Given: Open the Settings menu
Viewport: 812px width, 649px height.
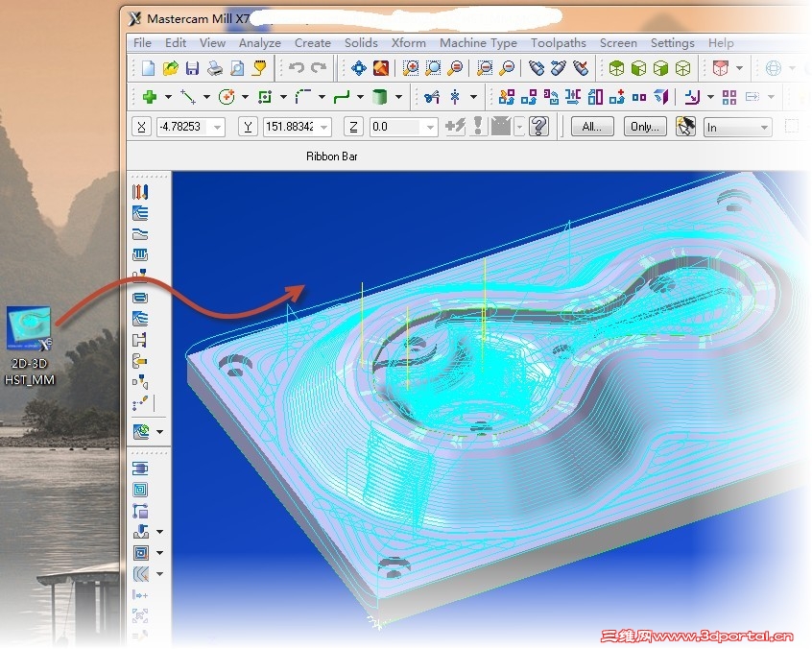Looking at the screenshot, I should pos(672,43).
